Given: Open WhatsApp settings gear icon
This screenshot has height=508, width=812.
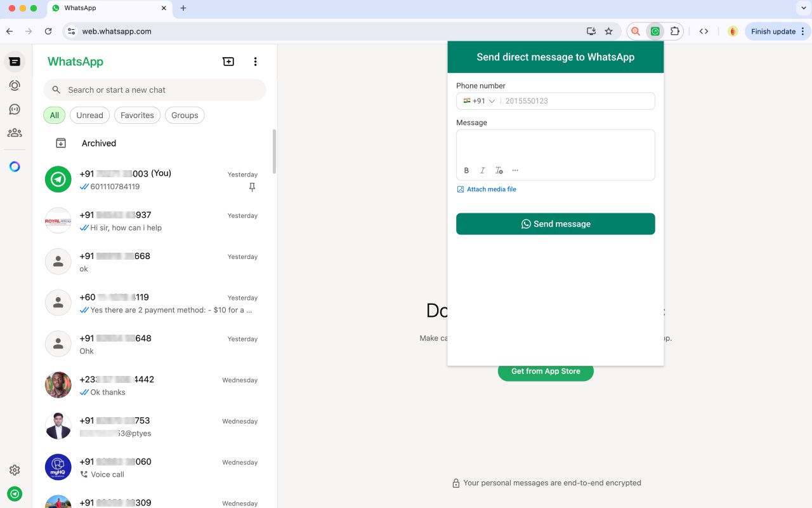Looking at the screenshot, I should 15,470.
